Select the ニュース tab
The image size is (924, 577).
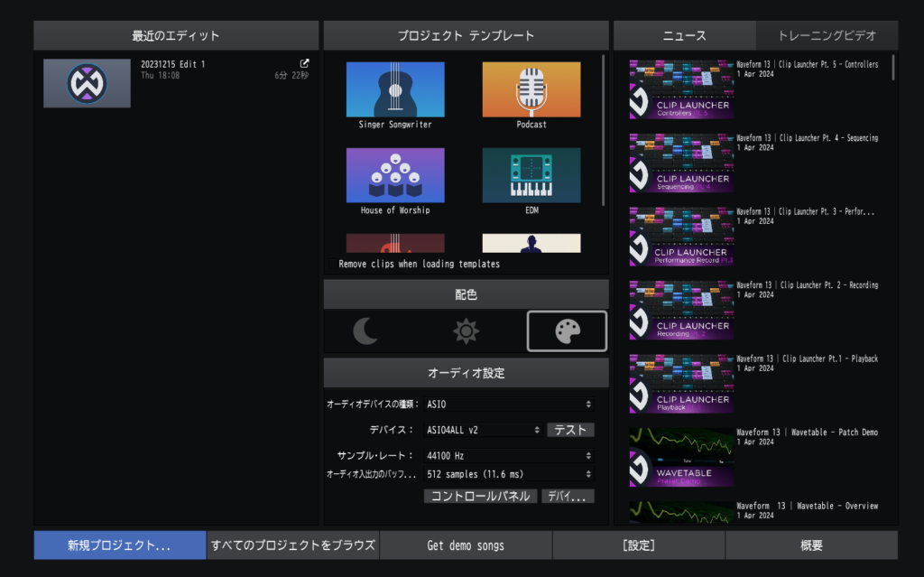[685, 35]
